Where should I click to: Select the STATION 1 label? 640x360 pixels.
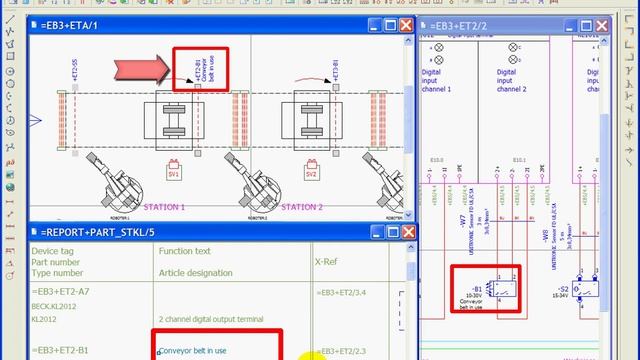(x=164, y=207)
